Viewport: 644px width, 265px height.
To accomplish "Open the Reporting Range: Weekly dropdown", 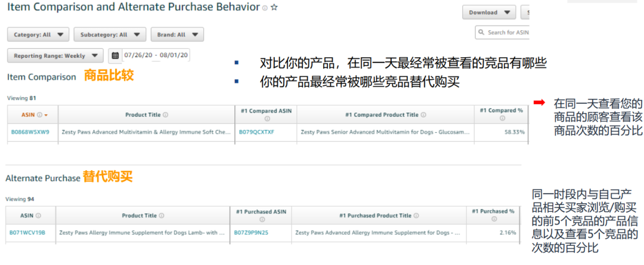I will 55,56.
